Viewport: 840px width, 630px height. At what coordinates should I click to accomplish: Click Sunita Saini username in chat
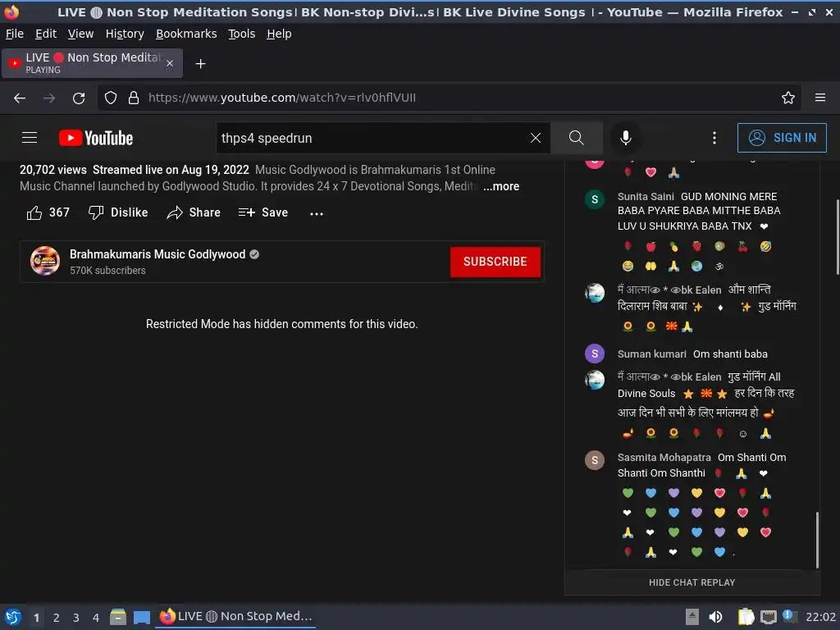(x=646, y=197)
